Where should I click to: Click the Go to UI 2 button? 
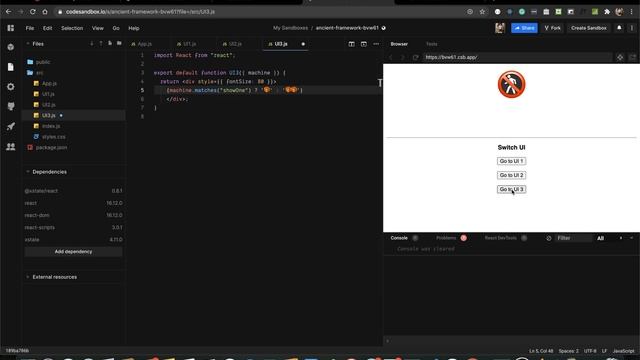coord(511,175)
